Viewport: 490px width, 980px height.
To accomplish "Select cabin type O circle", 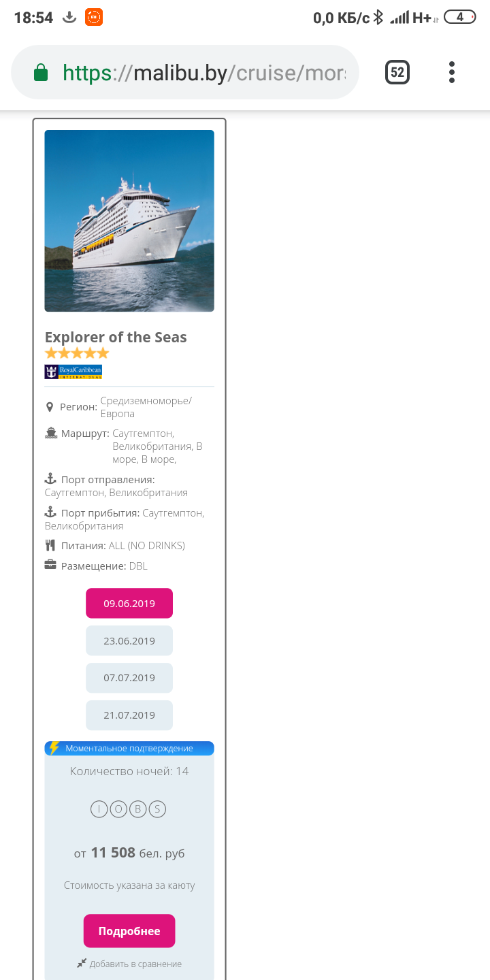I will coord(118,809).
